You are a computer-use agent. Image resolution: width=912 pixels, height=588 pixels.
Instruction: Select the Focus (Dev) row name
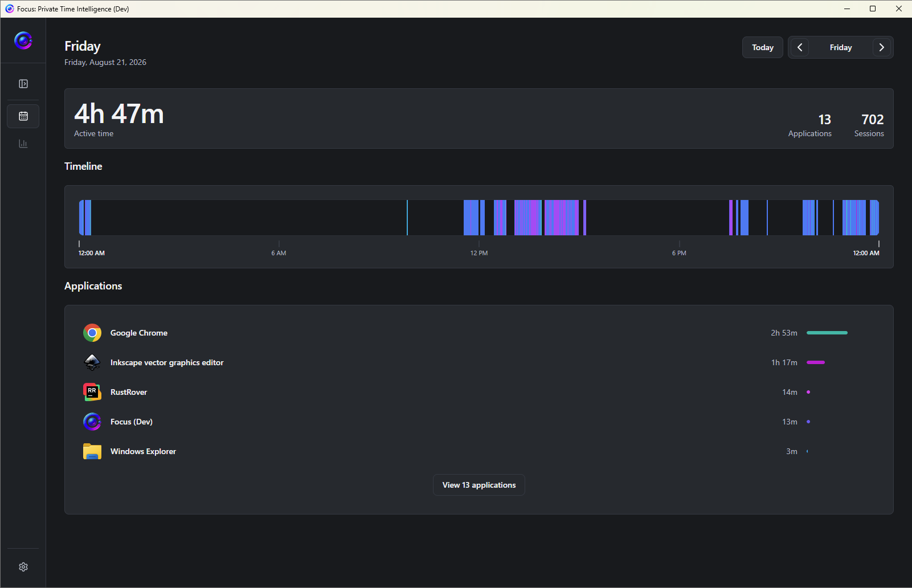click(x=132, y=422)
